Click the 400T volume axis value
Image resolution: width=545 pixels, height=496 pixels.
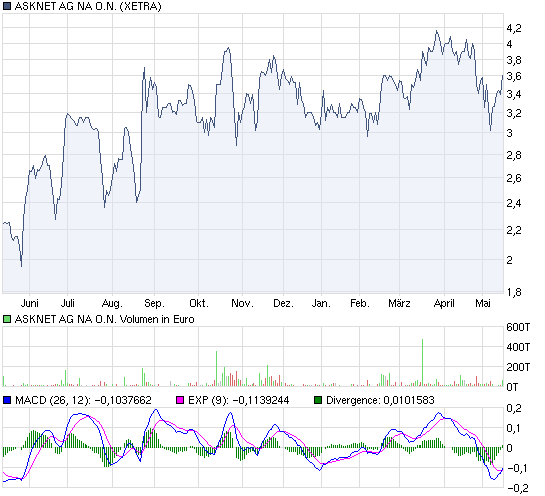(518, 347)
